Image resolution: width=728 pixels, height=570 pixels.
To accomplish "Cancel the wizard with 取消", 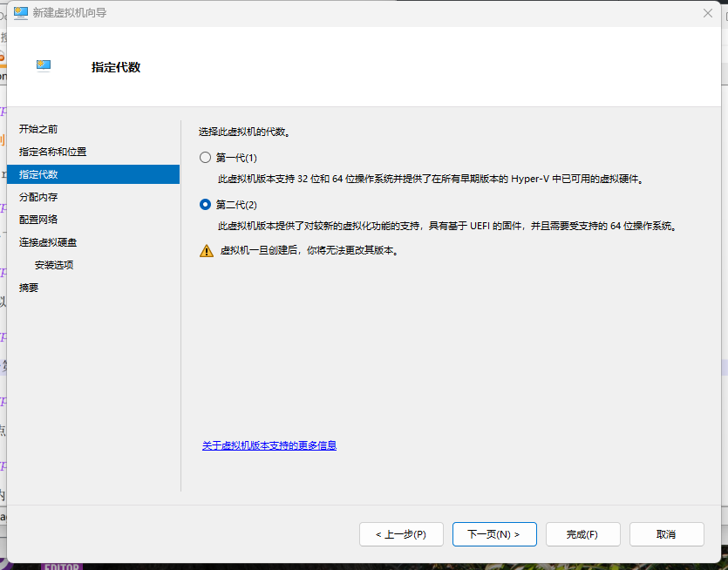I will click(x=667, y=534).
